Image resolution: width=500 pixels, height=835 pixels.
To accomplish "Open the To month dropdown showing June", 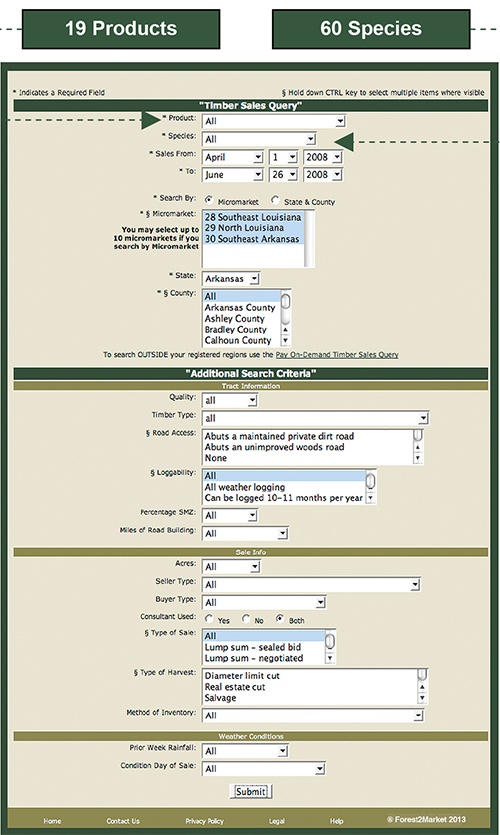I will [233, 175].
